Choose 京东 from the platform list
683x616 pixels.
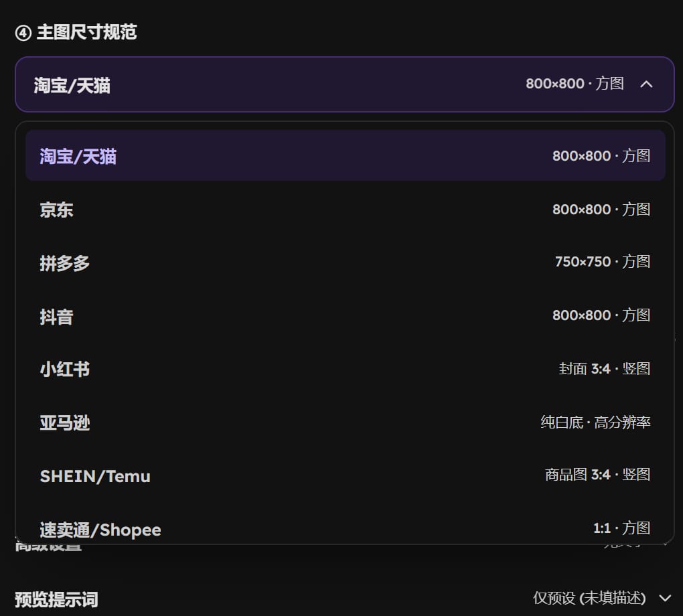(x=345, y=210)
